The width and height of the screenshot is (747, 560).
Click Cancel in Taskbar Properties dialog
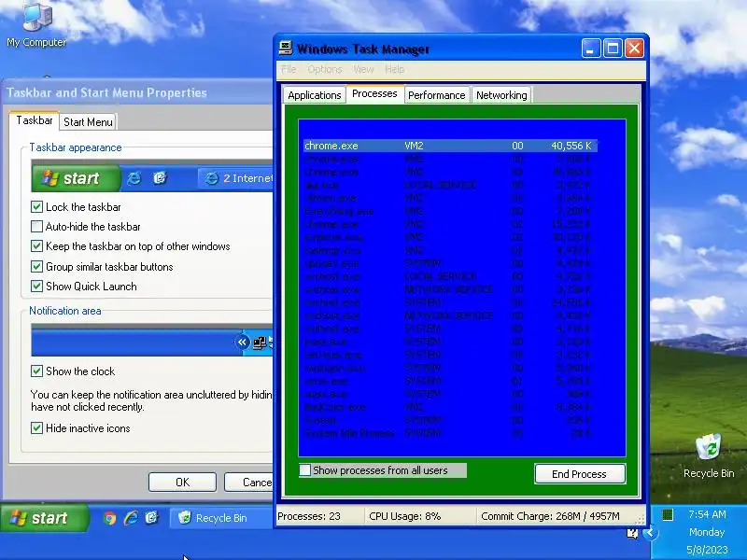pyautogui.click(x=249, y=483)
